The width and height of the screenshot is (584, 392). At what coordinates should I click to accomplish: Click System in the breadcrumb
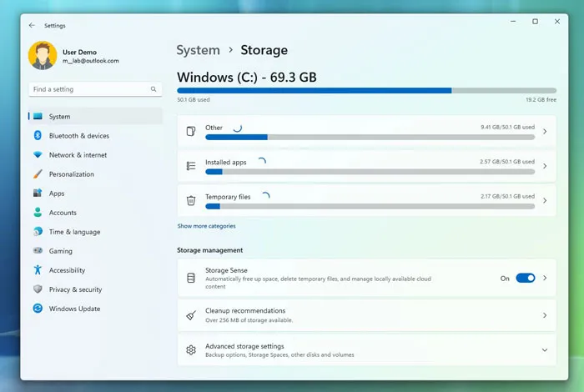199,50
